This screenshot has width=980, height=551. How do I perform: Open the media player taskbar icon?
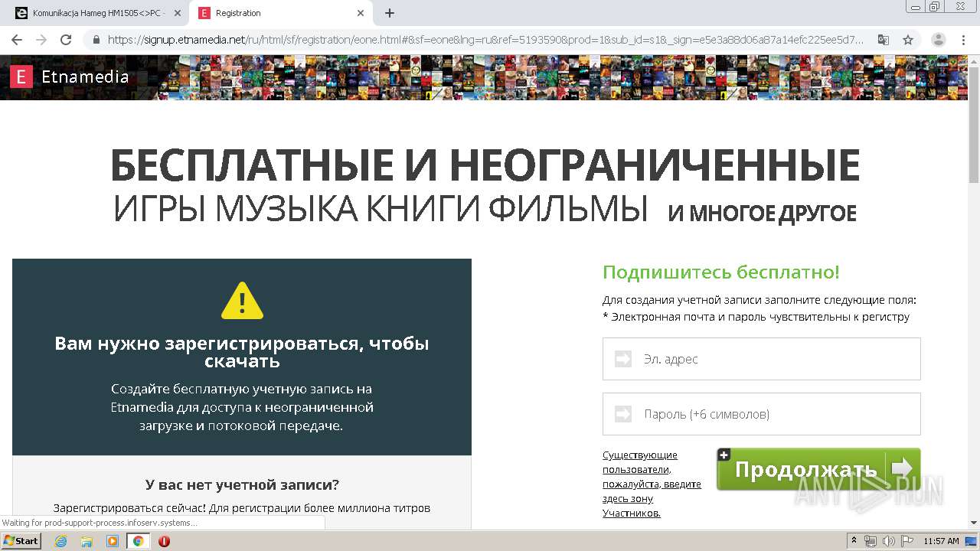point(113,541)
